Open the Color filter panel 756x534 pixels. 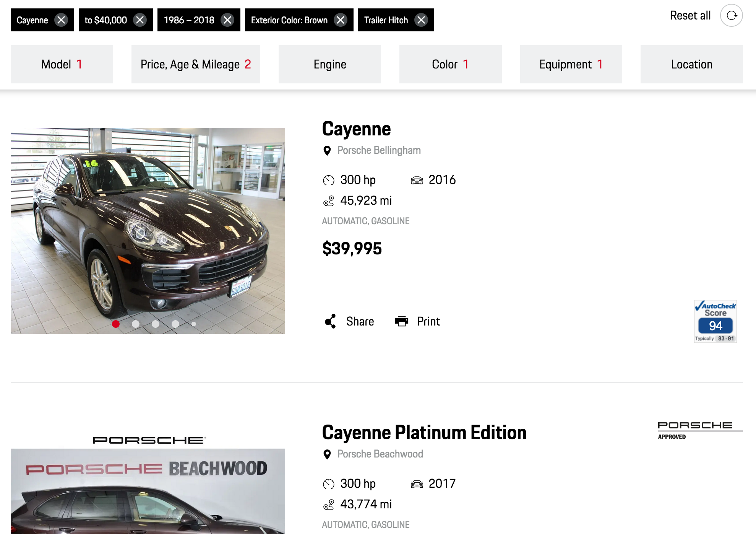tap(450, 64)
